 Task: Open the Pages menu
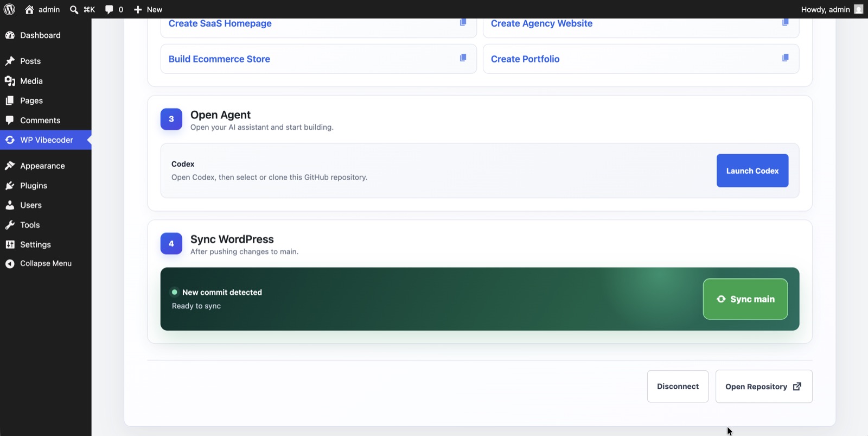point(46,100)
